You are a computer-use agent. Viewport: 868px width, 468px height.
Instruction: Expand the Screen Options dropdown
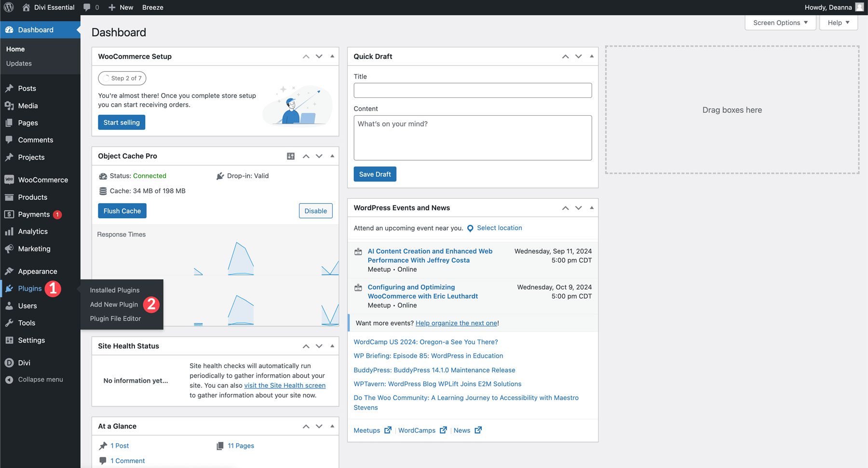[780, 23]
